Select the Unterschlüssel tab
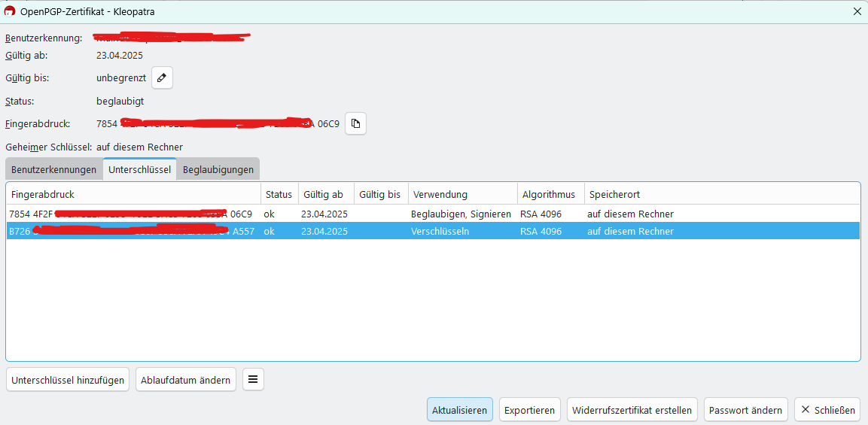This screenshot has width=868, height=425. (x=139, y=169)
